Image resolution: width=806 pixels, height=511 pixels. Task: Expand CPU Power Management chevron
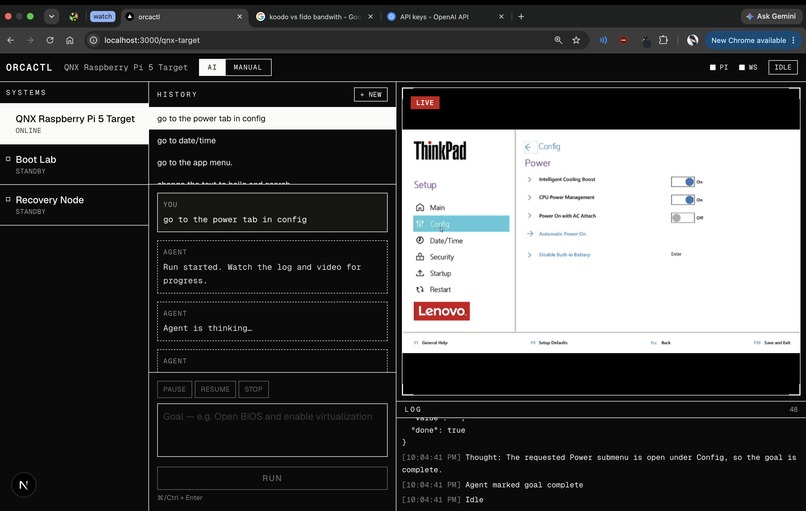[529, 197]
